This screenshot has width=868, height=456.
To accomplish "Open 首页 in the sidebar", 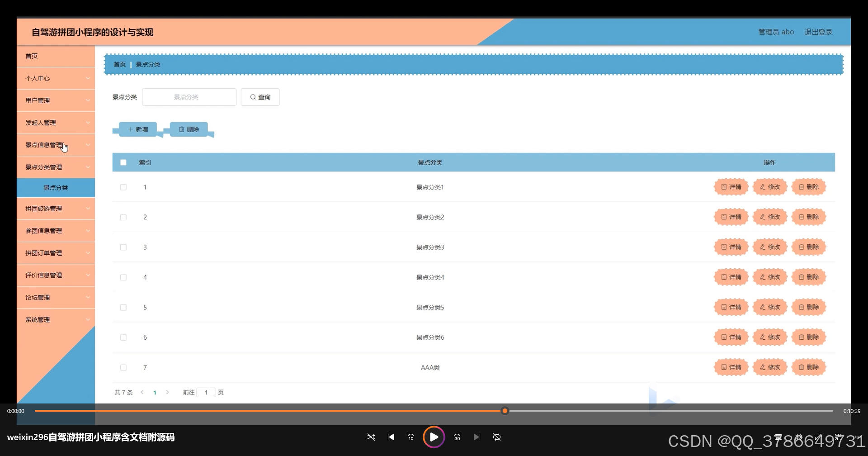I will 56,56.
